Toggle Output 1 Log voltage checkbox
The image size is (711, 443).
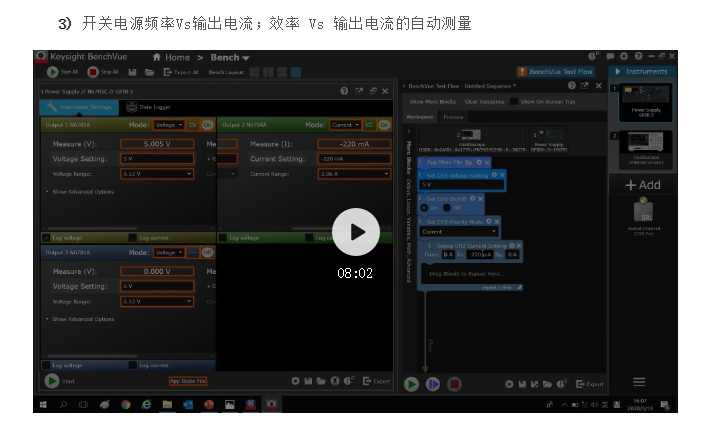tap(46, 238)
